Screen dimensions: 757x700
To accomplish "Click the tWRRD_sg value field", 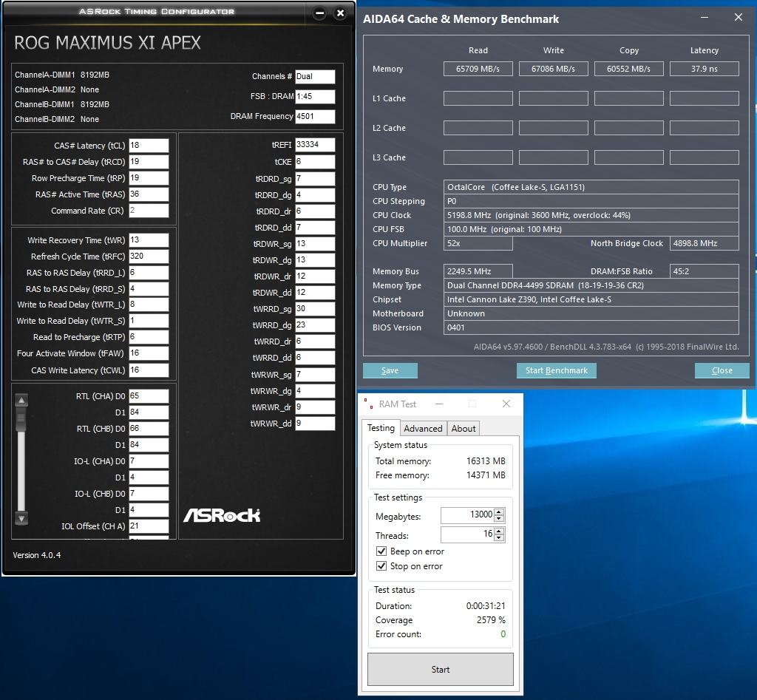I will tap(315, 309).
